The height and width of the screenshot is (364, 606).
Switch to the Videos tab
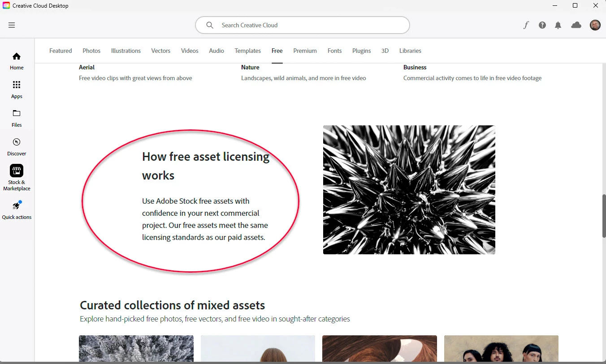click(x=190, y=51)
